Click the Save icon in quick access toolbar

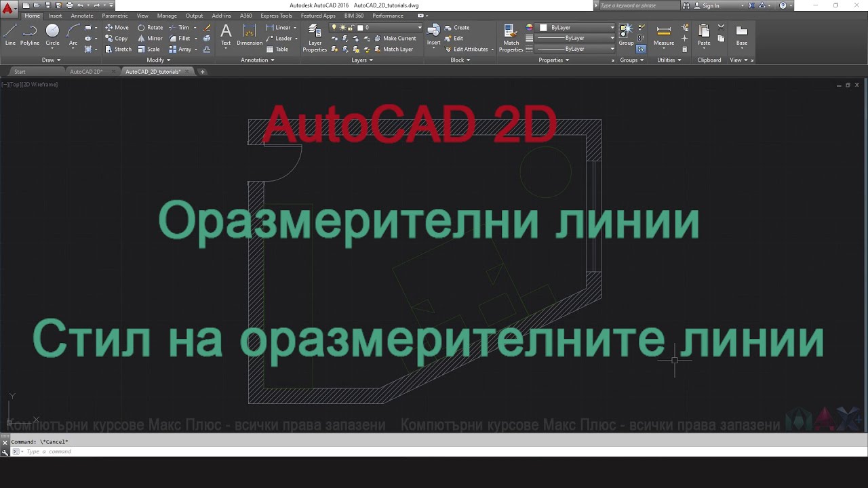pos(47,5)
